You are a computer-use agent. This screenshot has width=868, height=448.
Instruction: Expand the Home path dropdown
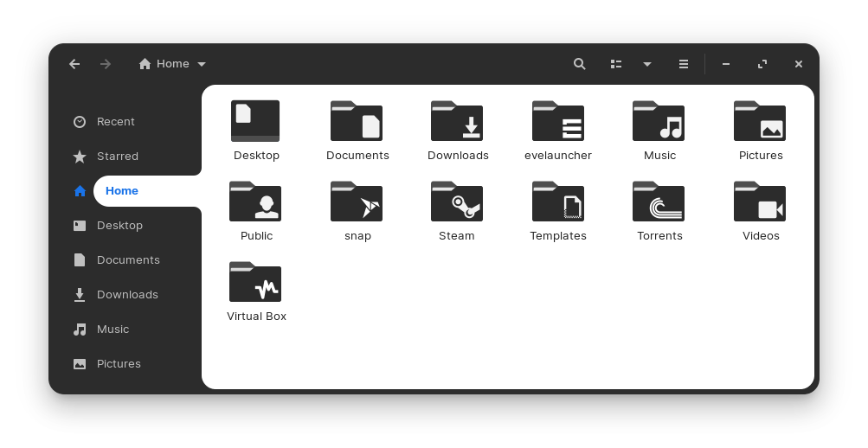202,64
